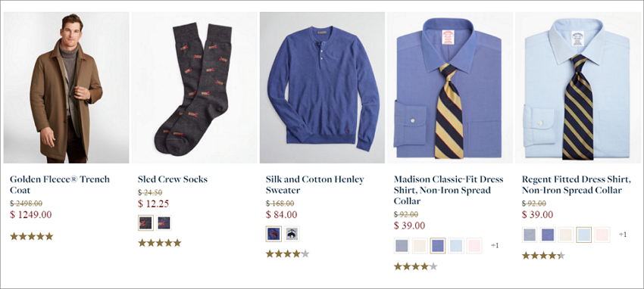Click the Golden Fleece Trench Coat title link
The height and width of the screenshot is (289, 644).
(60, 185)
